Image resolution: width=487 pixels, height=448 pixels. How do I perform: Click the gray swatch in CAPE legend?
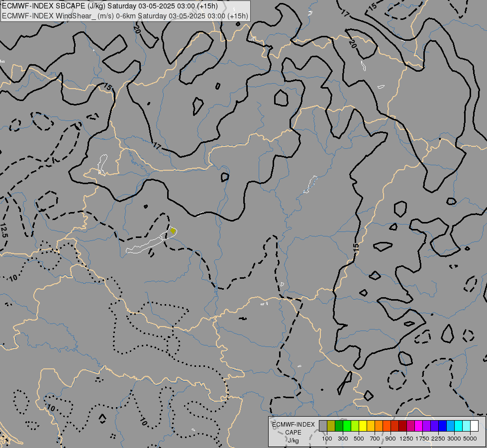tap(323, 426)
